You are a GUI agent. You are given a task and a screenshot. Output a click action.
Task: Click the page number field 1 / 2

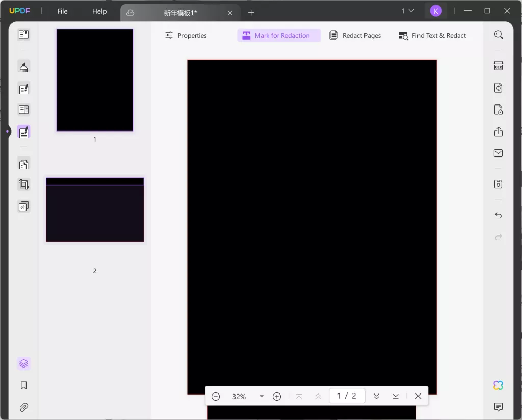pos(347,396)
